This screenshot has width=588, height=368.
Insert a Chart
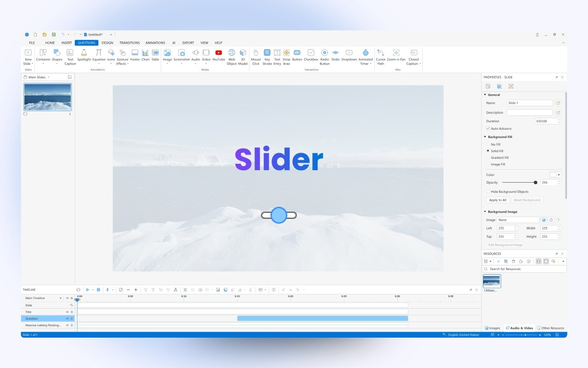pos(146,55)
